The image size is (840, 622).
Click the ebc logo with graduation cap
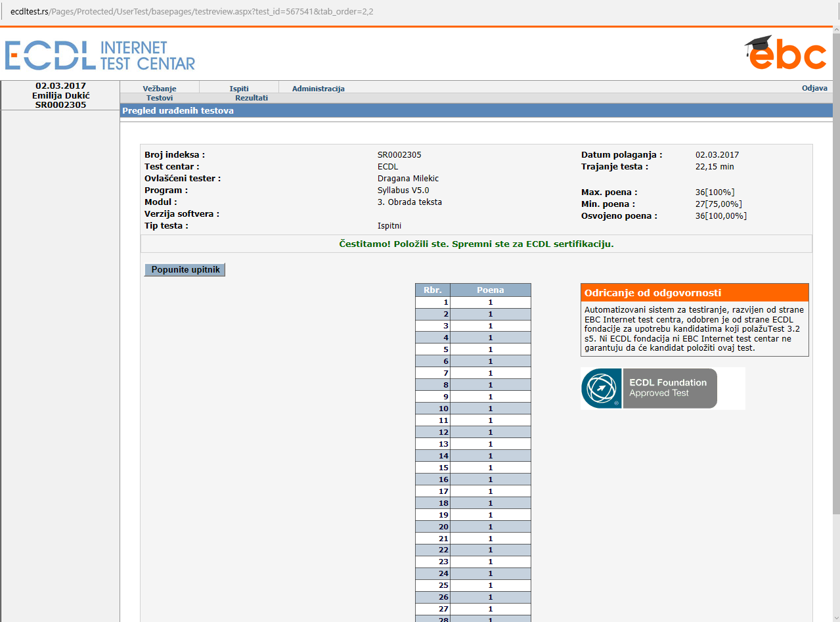click(x=785, y=53)
